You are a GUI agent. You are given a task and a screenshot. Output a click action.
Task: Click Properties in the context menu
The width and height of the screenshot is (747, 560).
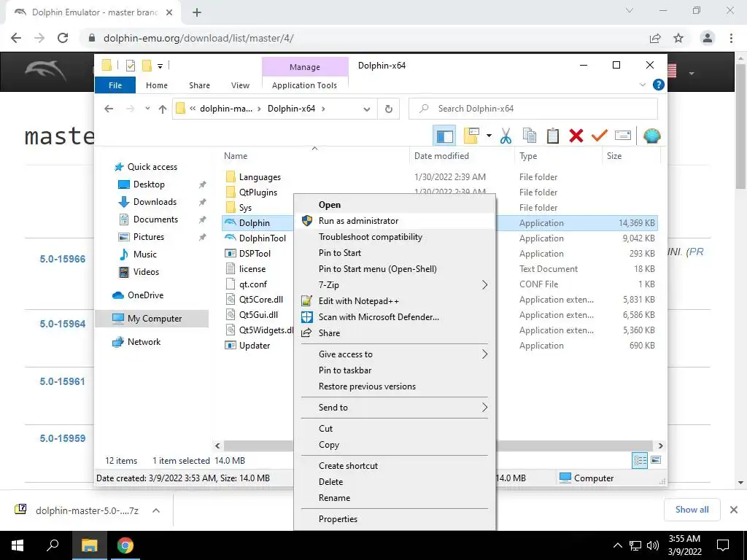395,519
